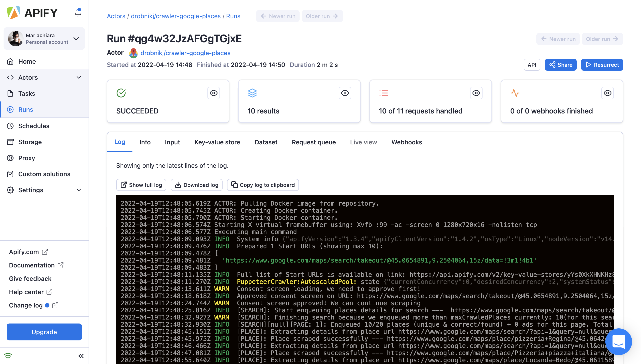Click the Settings gear icon

coord(10,190)
